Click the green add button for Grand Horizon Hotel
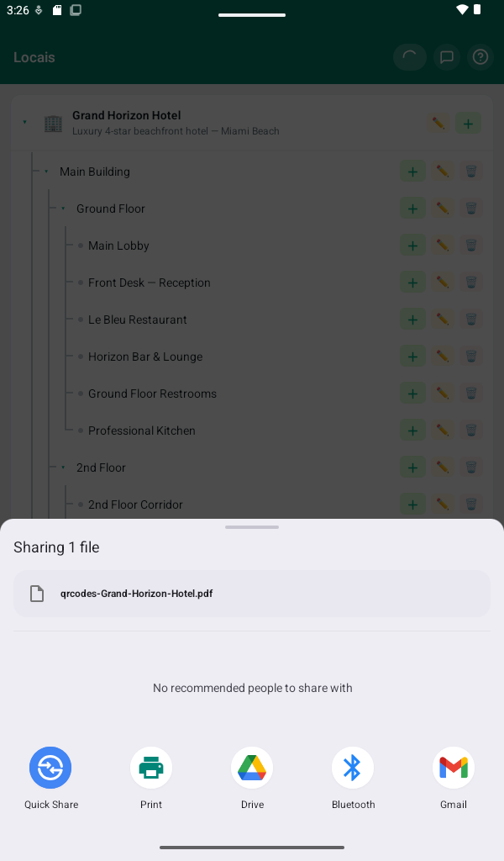 [x=468, y=123]
